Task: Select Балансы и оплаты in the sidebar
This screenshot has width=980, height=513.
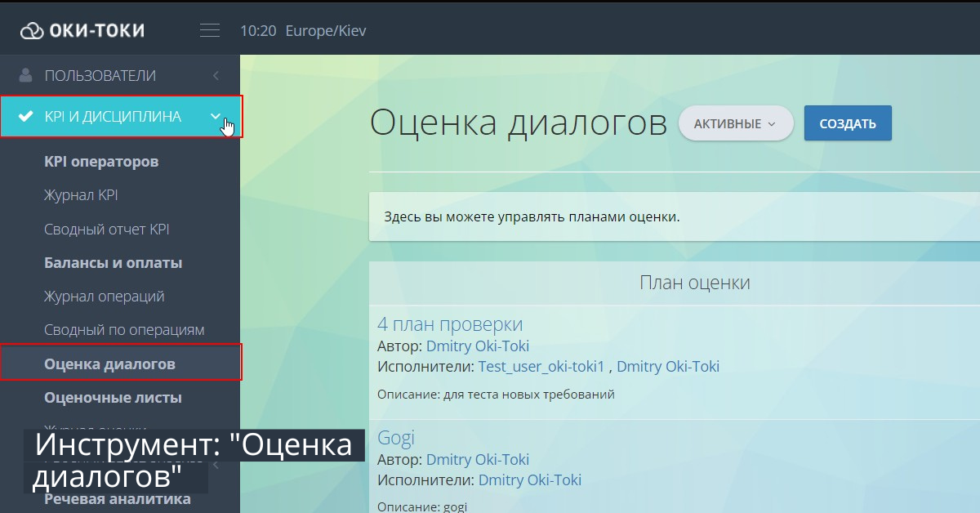Action: (x=114, y=263)
